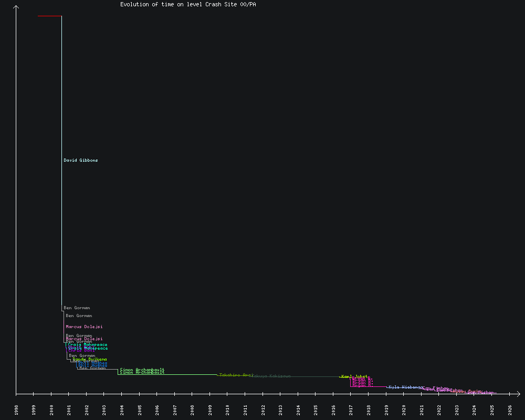This screenshot has width=525, height=420.
Task: Click the 2004 x-axis year label
Action: point(122,409)
